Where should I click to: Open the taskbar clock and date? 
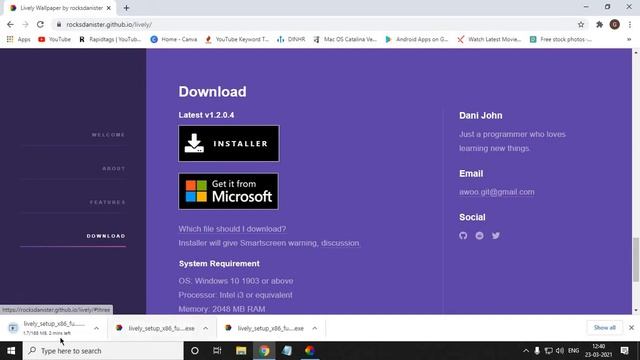(598, 351)
